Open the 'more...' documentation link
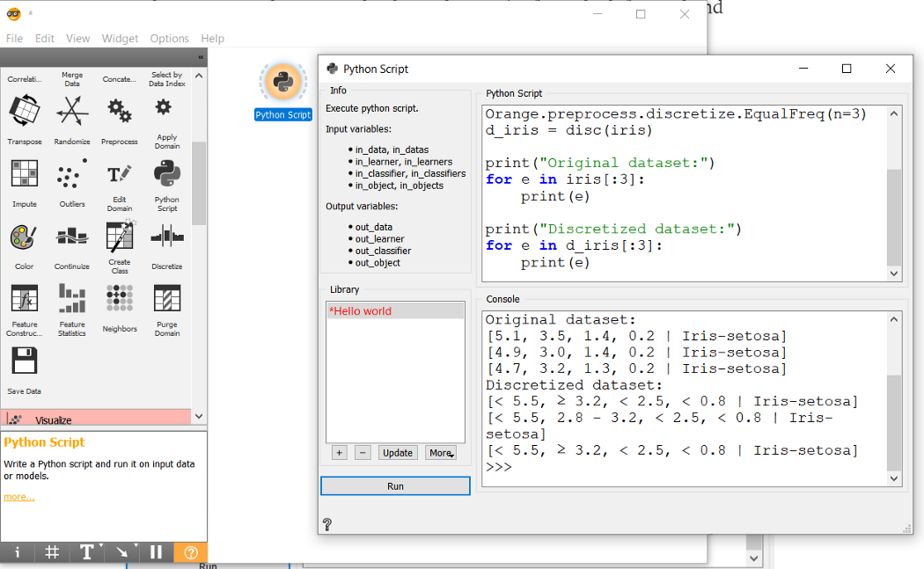Image resolution: width=924 pixels, height=569 pixels. click(18, 496)
